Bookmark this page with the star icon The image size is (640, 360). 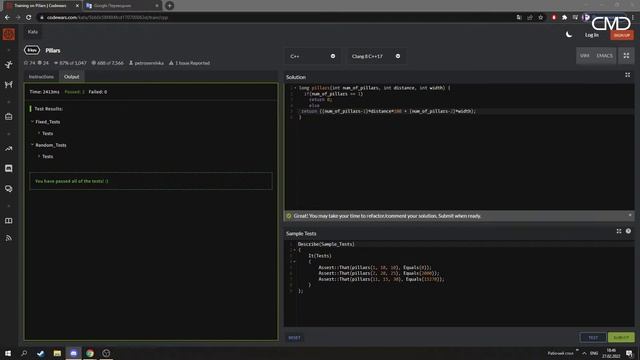point(541,18)
